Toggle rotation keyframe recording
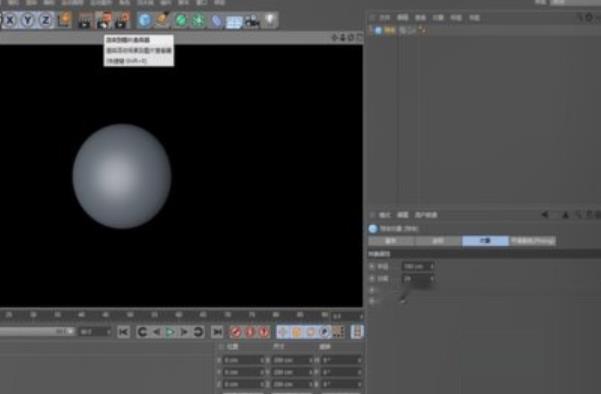Screen dimensions: 601x394 tap(310, 332)
